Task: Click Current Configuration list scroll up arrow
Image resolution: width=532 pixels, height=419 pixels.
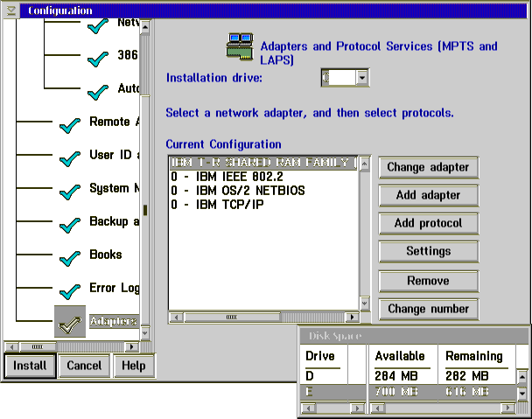Action: 364,164
